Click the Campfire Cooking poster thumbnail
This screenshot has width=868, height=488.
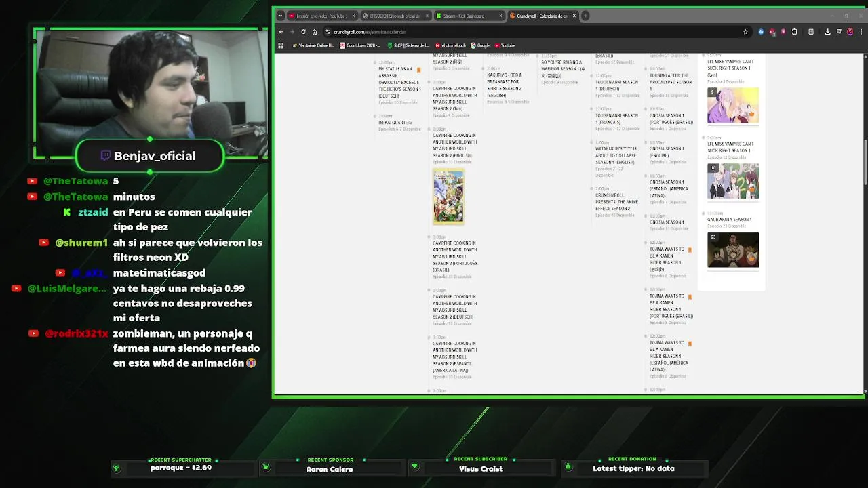click(x=449, y=197)
